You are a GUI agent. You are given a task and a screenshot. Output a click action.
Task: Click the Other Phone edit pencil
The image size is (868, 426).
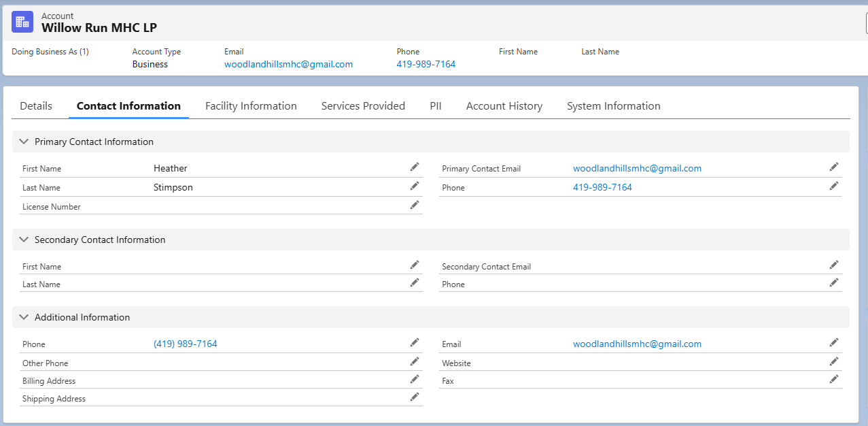click(415, 361)
